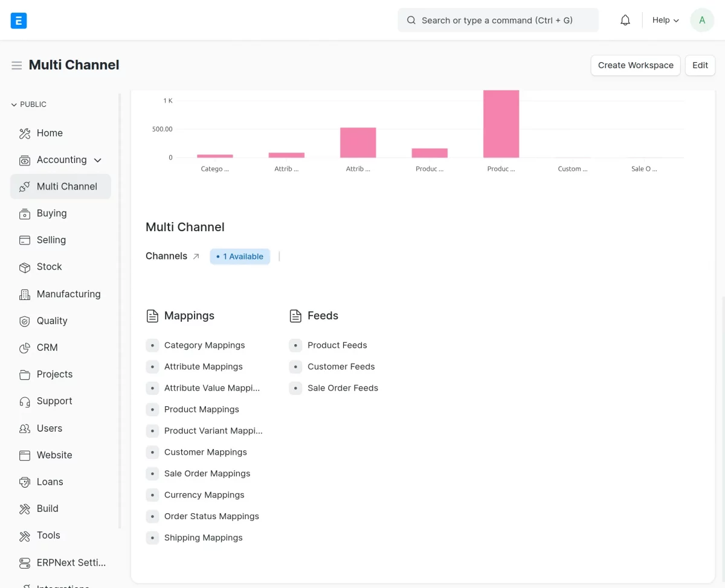The image size is (725, 588).
Task: Click the CRM pie icon
Action: pos(25,348)
